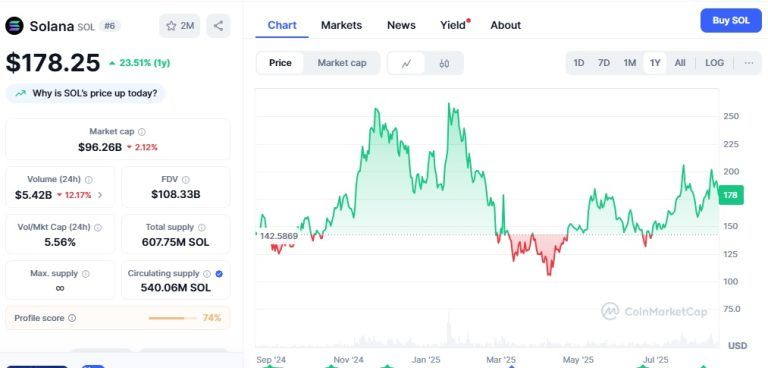The width and height of the screenshot is (768, 368).
Task: Switch to candlestick chart icon
Action: [444, 63]
